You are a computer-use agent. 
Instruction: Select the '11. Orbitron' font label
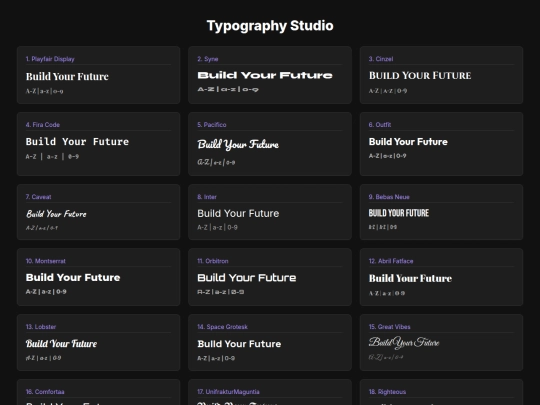[212, 261]
